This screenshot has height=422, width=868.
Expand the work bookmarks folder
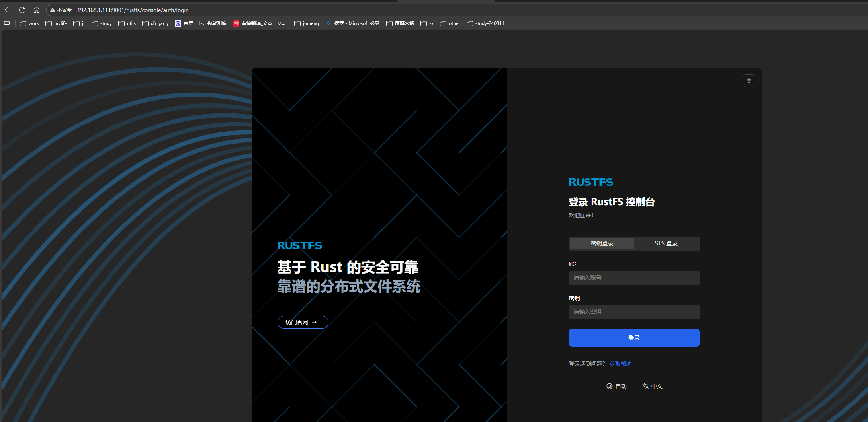(x=29, y=23)
